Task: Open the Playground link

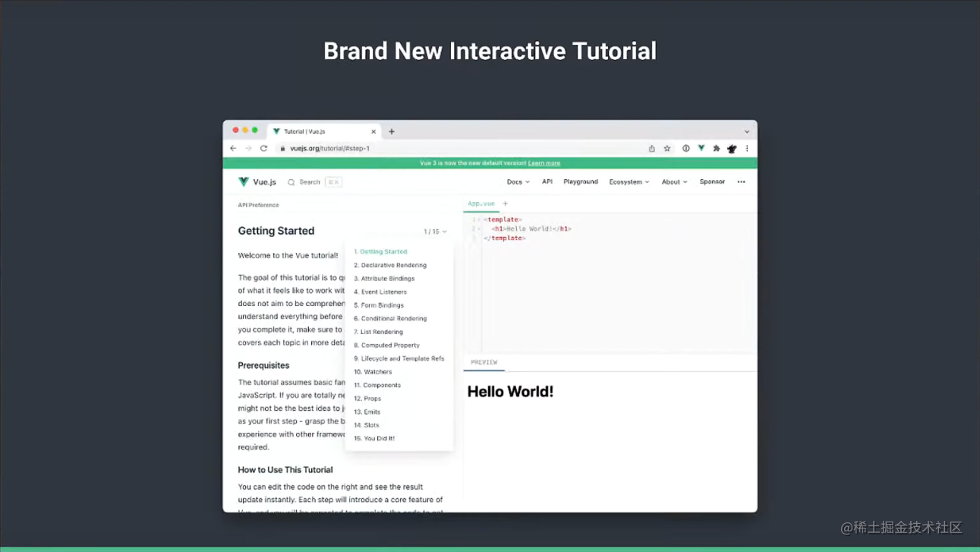Action: pyautogui.click(x=581, y=182)
